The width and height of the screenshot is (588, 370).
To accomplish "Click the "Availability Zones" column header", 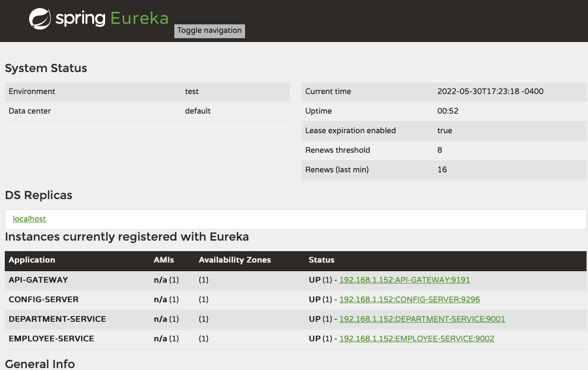I will coord(235,260).
